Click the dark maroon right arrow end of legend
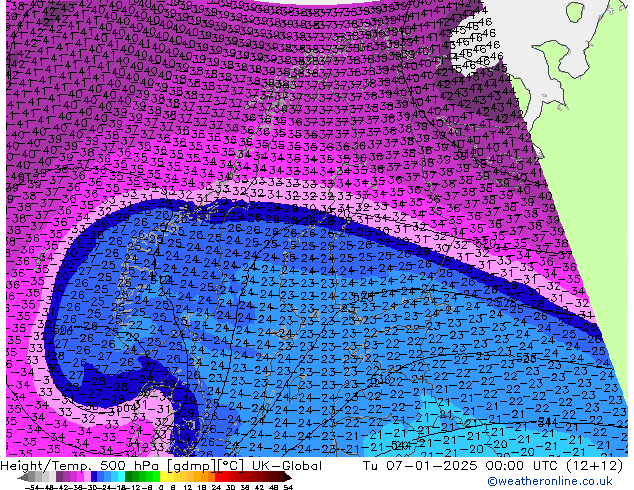The image size is (634, 490). tap(288, 477)
